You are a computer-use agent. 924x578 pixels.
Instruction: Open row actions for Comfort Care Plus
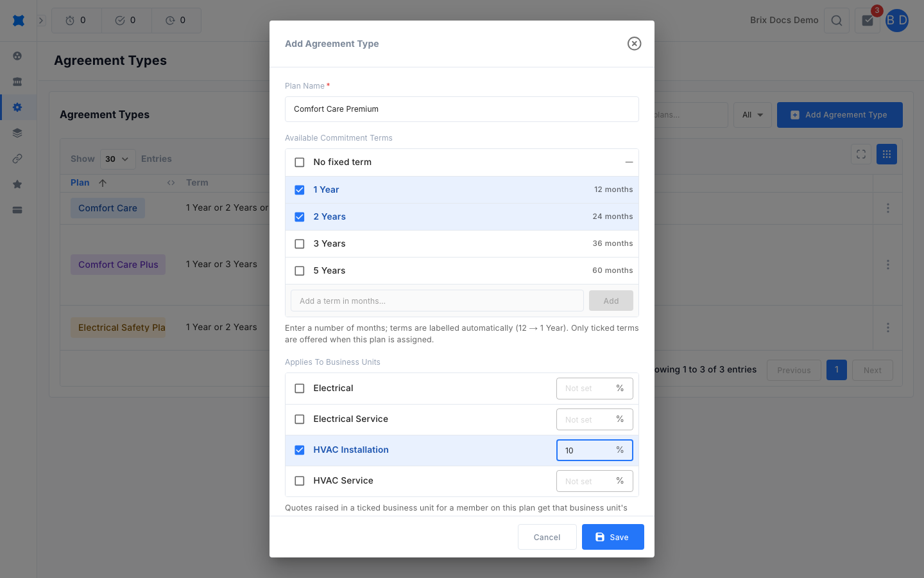[x=888, y=265]
